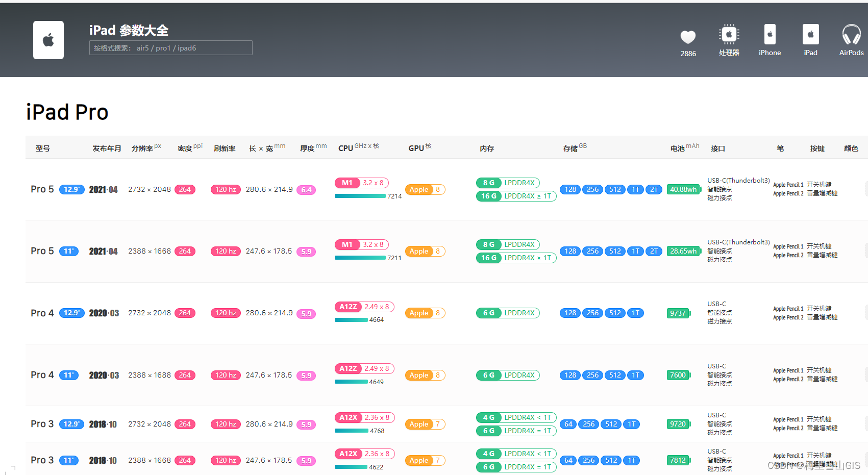Open the AirPods headphones icon
Viewport: 868px width, 475px height.
(851, 34)
